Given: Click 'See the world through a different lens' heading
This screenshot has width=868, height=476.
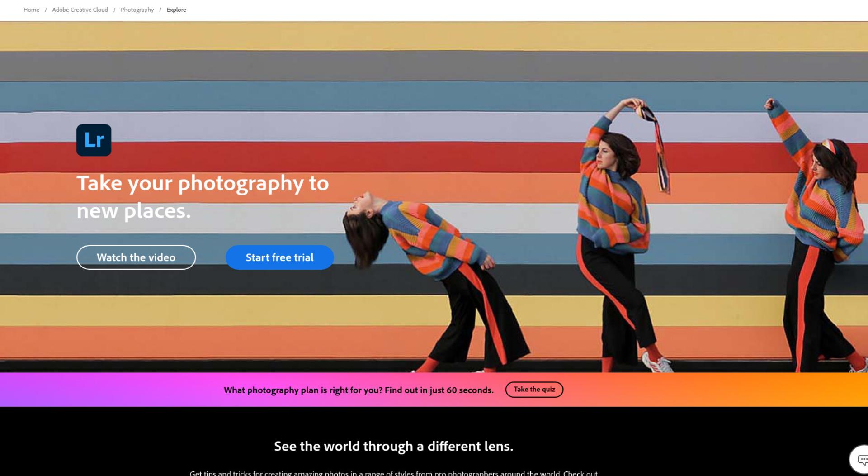Looking at the screenshot, I should pos(393,446).
